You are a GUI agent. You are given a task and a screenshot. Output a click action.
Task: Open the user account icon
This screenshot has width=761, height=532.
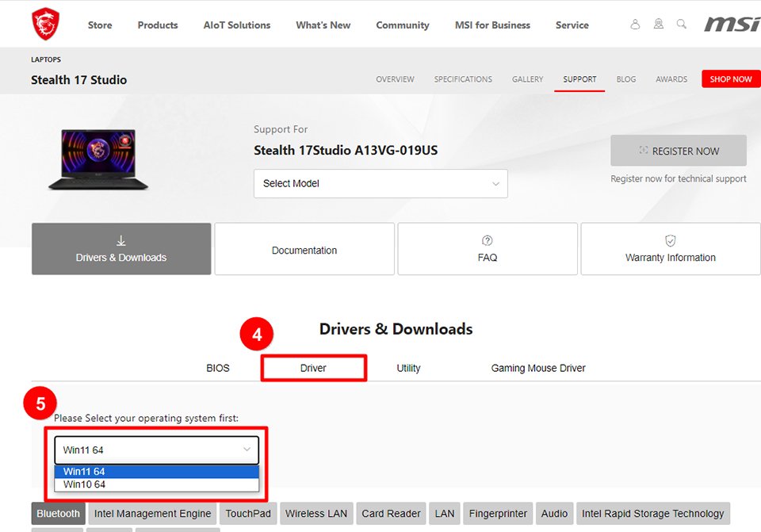(x=635, y=25)
